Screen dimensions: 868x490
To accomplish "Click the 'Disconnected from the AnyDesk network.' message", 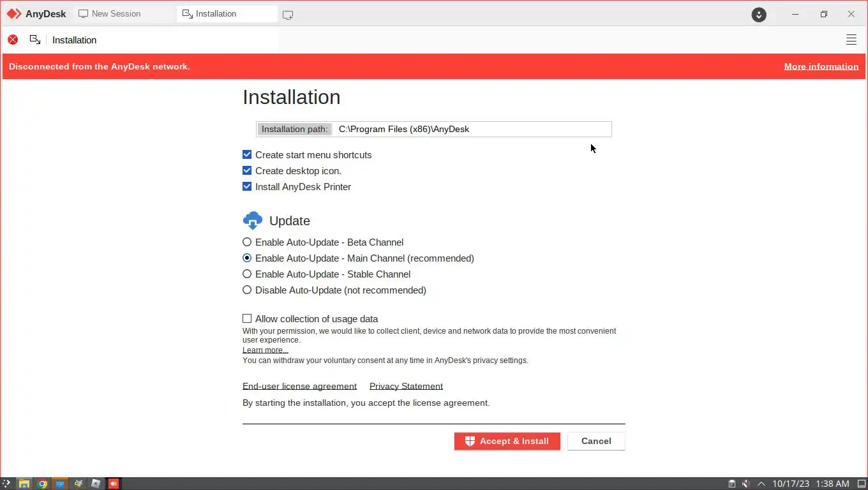I will point(99,66).
